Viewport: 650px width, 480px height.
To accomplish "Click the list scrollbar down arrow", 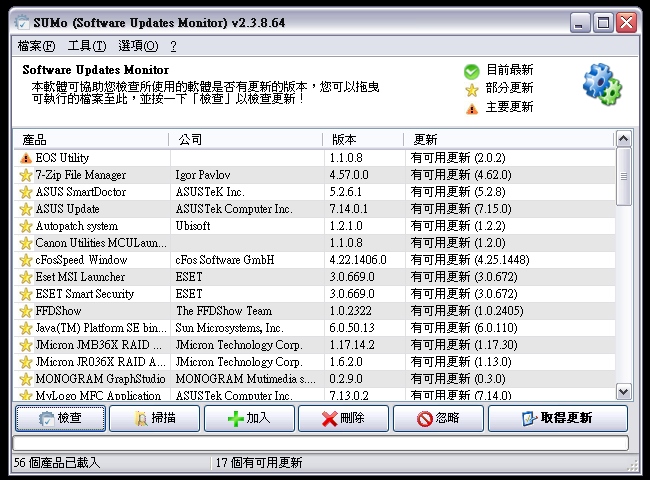I will click(623, 391).
